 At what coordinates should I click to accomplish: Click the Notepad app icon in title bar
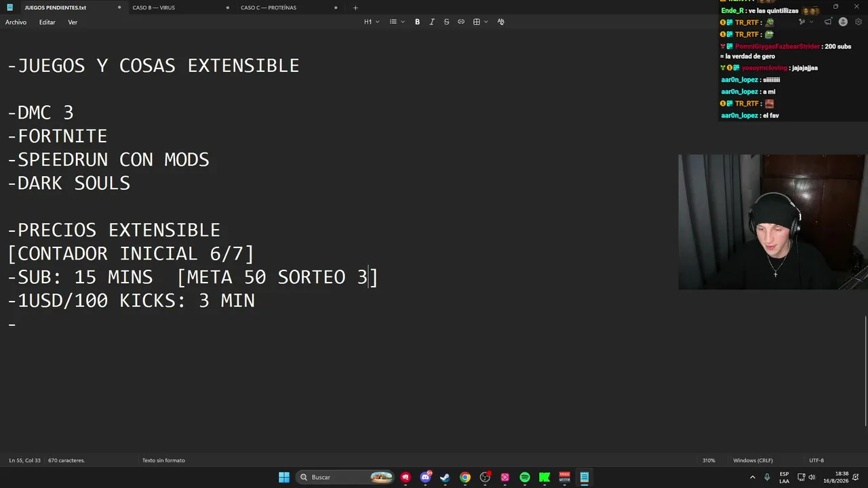pyautogui.click(x=9, y=7)
